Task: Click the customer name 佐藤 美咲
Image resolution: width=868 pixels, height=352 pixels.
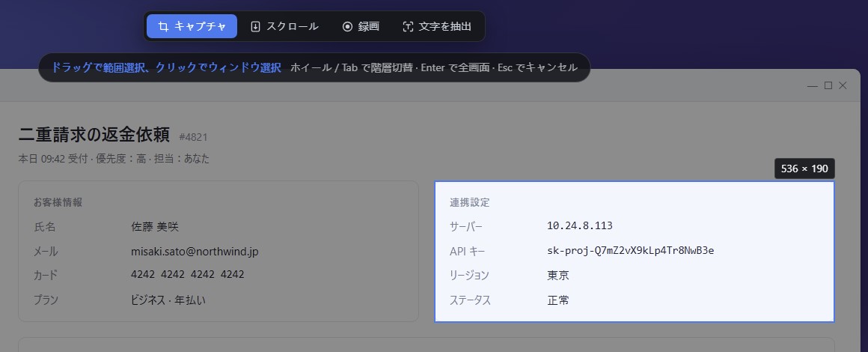Action: [x=155, y=227]
